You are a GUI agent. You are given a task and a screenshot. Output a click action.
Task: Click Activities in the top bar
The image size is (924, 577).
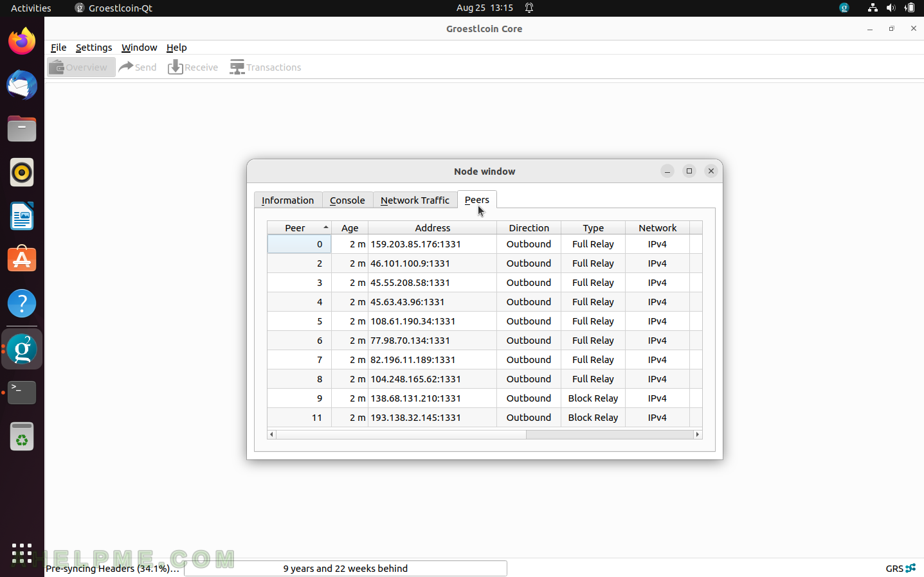[x=31, y=8]
